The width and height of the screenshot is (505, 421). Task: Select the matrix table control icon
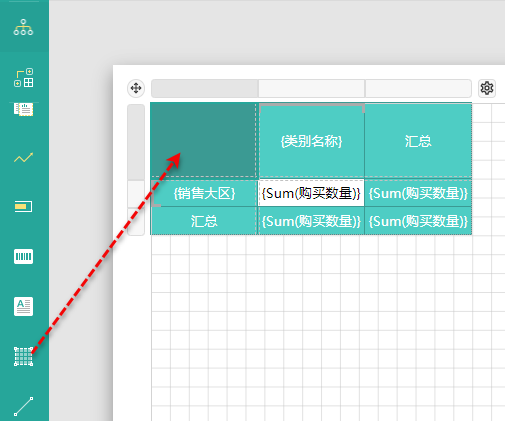(x=23, y=356)
